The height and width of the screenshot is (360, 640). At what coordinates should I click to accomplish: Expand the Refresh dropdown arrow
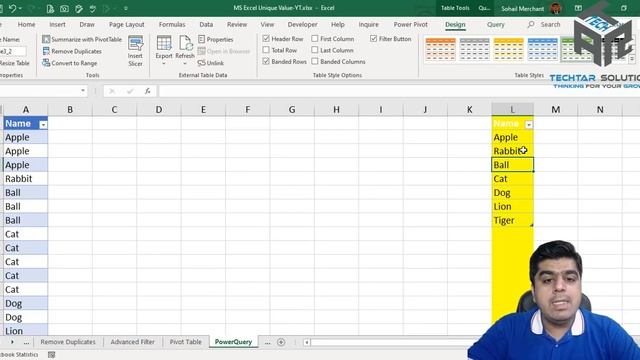coord(185,64)
